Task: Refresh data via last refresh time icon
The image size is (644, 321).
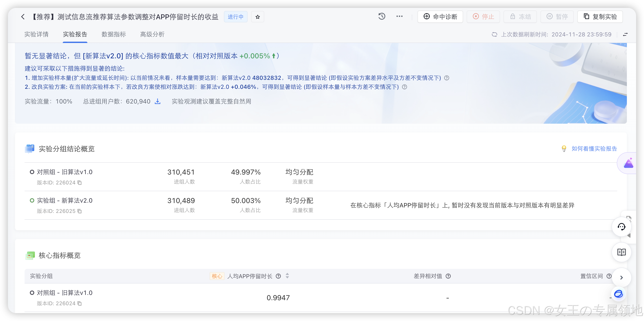Action: click(494, 34)
